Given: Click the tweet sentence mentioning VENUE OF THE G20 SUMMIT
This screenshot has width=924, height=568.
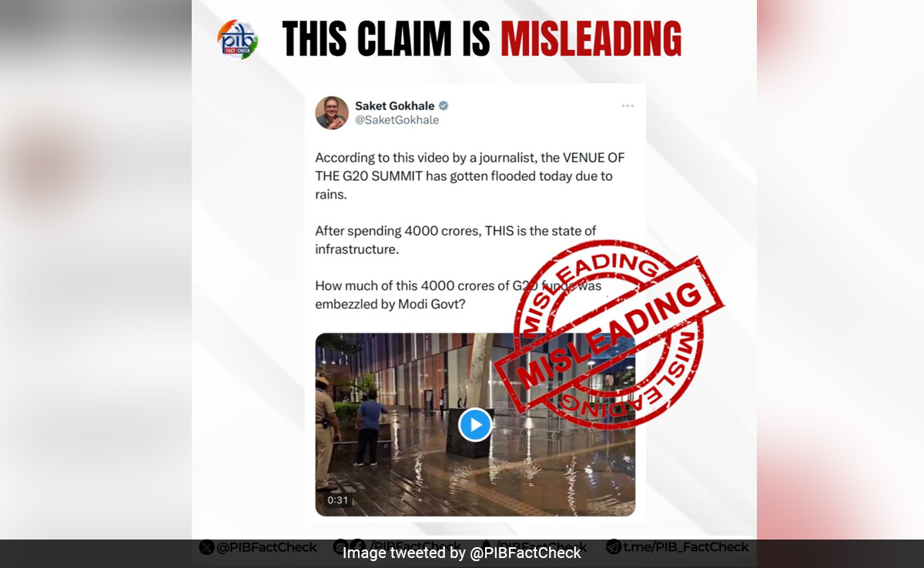Looking at the screenshot, I should click(x=470, y=176).
